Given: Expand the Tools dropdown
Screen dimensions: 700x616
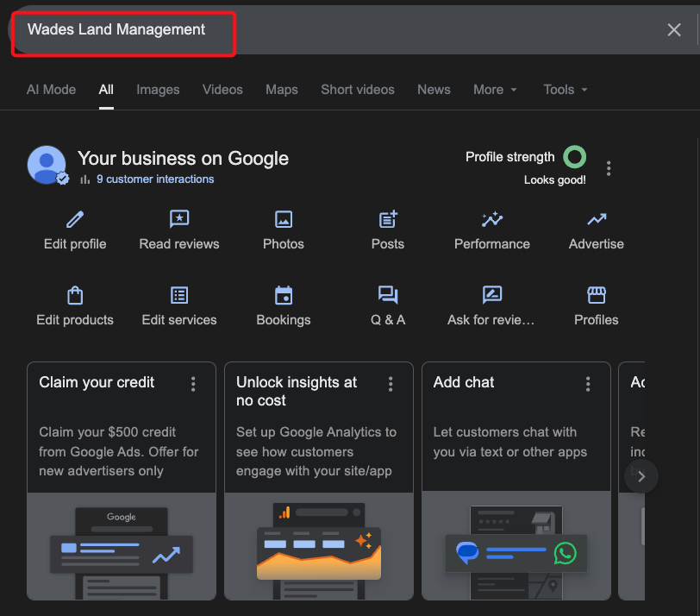Looking at the screenshot, I should (566, 90).
